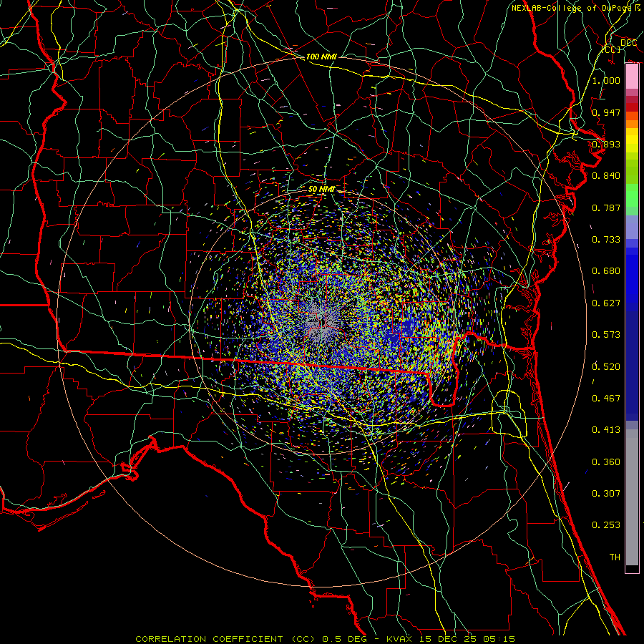Click the "50 NMI" range ring label

coord(321,189)
